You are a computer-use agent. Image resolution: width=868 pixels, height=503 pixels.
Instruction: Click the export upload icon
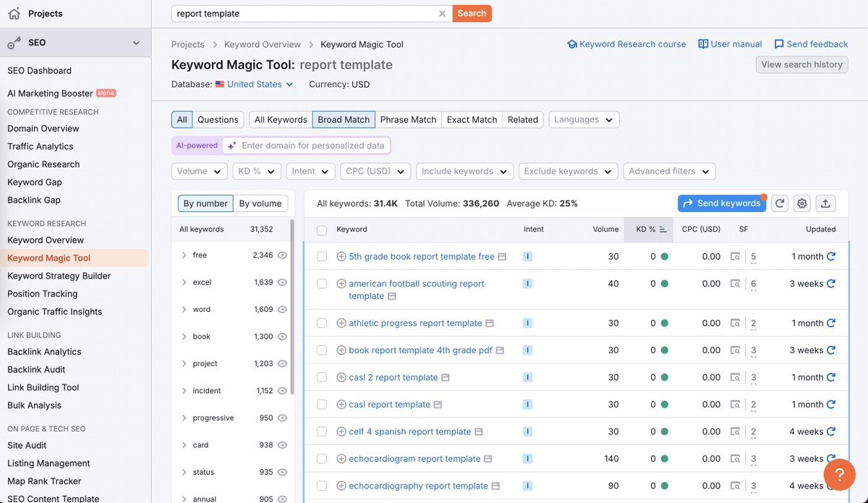(x=825, y=203)
